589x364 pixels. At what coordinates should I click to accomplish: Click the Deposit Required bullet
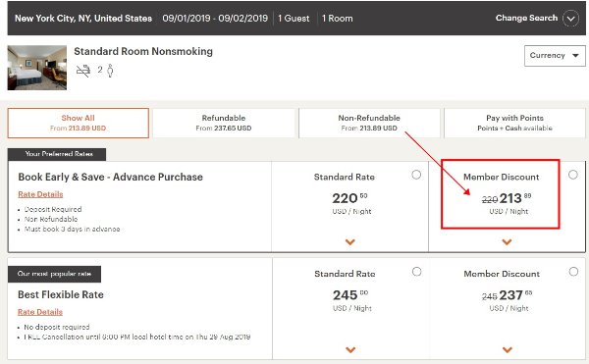pos(53,209)
